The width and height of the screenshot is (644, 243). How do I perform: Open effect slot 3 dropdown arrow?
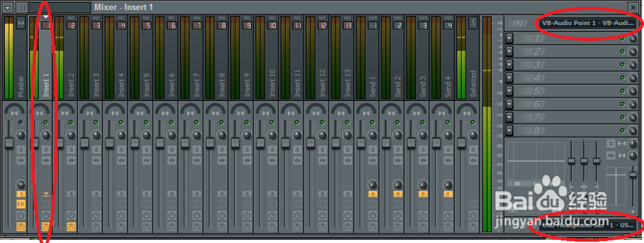coord(509,65)
